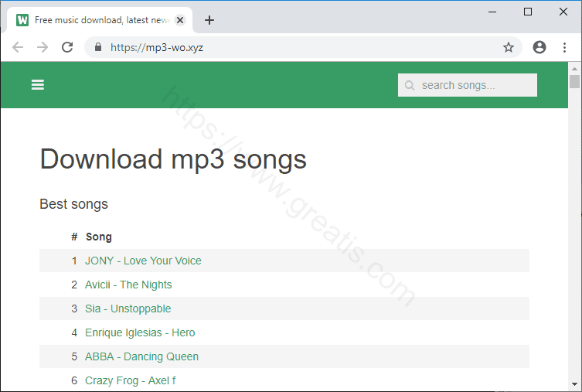This screenshot has width=582, height=392.
Task: Close the Free music download tab
Action: click(180, 20)
